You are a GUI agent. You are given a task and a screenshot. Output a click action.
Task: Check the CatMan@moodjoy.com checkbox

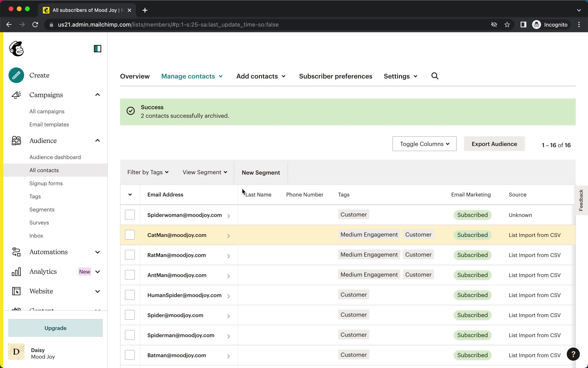[x=130, y=235]
